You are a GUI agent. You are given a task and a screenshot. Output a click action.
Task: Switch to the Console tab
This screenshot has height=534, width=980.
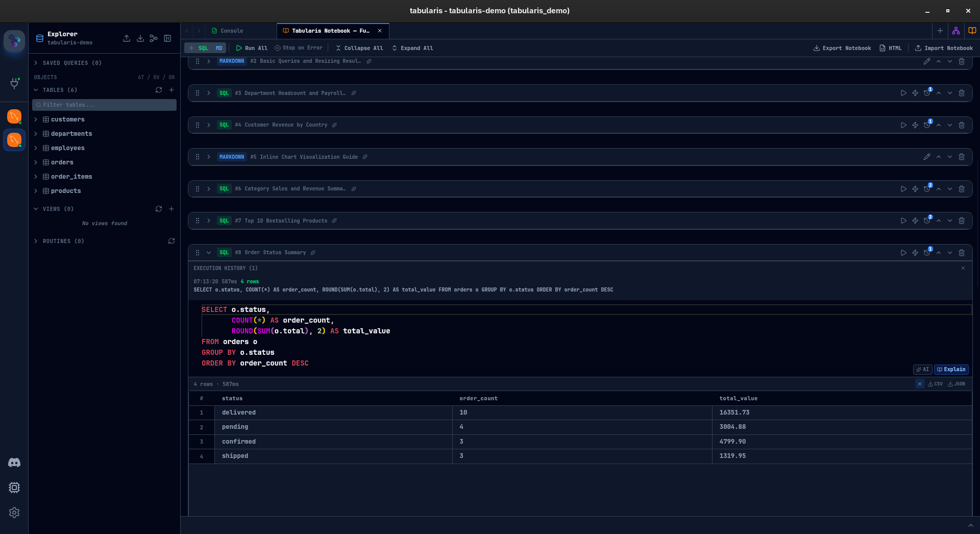click(x=232, y=31)
